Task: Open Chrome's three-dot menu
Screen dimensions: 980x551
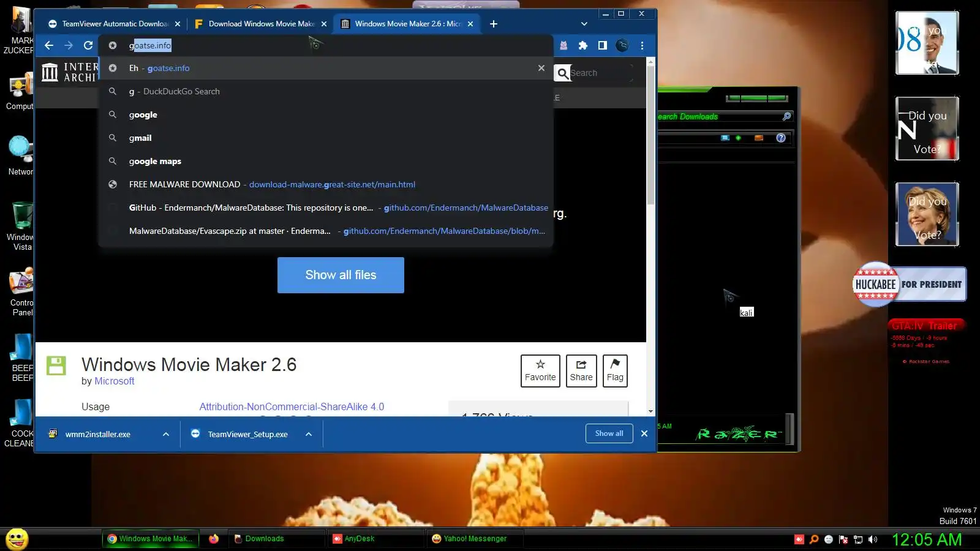Action: point(642,45)
